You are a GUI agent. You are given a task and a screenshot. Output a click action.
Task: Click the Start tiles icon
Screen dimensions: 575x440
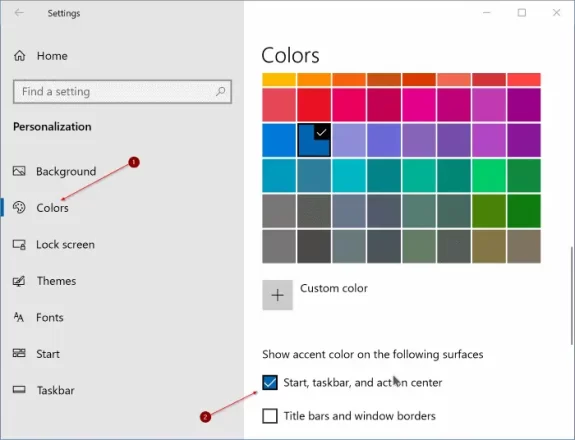[19, 353]
